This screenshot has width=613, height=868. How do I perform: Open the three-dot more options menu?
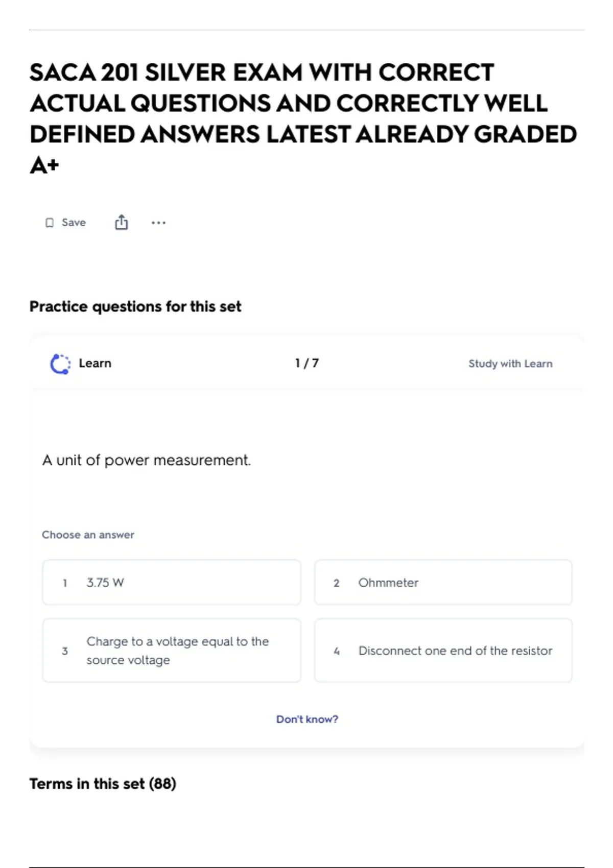click(158, 223)
